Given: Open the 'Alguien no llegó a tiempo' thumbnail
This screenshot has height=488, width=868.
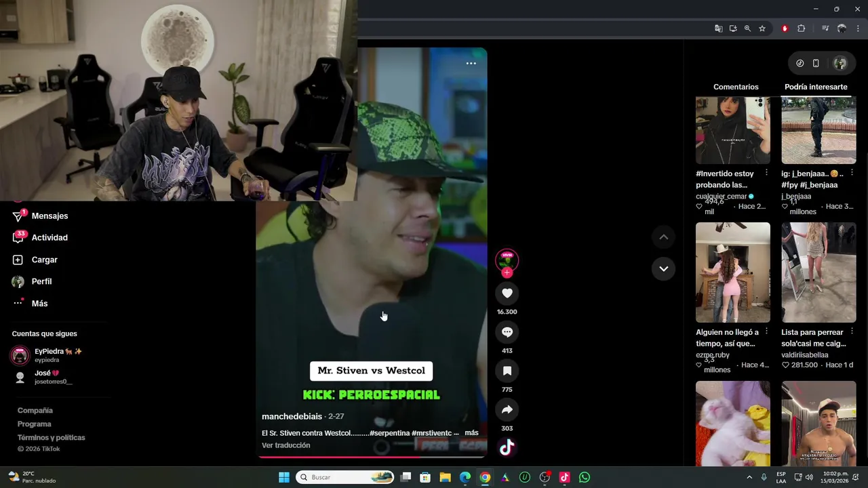Looking at the screenshot, I should (x=733, y=272).
